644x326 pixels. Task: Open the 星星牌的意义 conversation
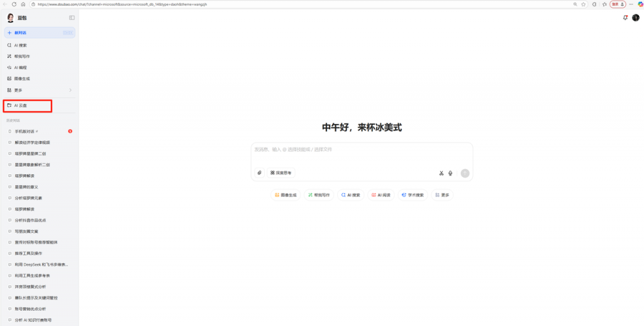[x=40, y=187]
